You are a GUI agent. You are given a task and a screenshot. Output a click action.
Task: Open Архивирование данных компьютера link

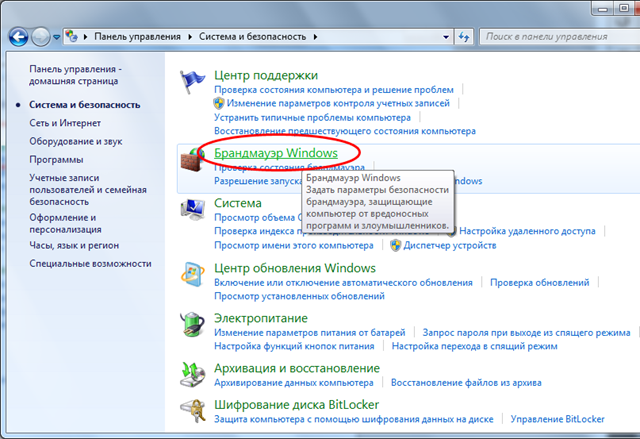294,383
